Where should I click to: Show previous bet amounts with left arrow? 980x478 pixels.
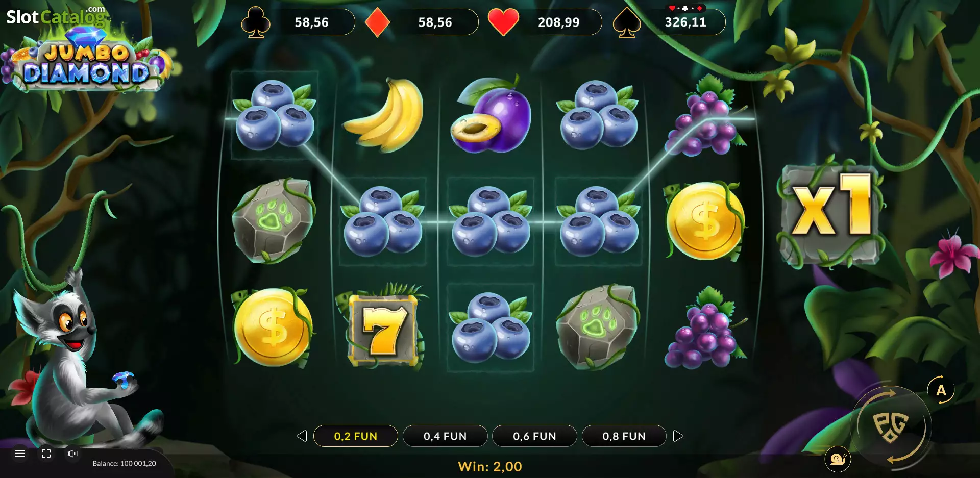(x=302, y=436)
